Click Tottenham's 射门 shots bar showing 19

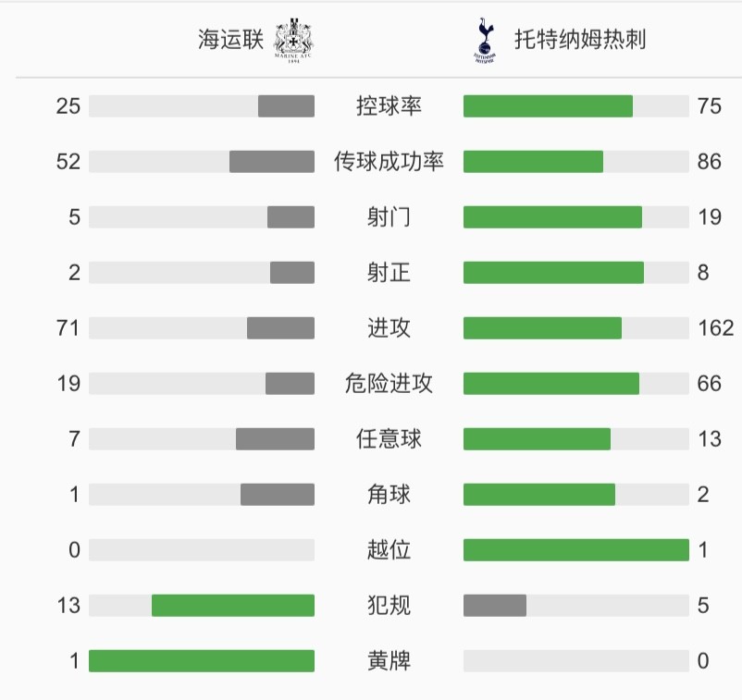[x=552, y=217]
